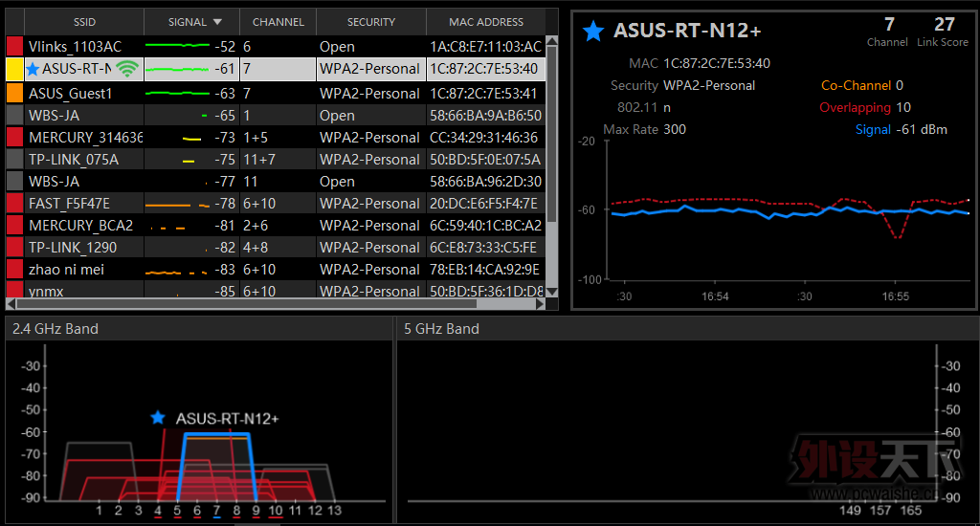
Task: Click the 16:55 time marker on signal graph
Action: click(895, 296)
